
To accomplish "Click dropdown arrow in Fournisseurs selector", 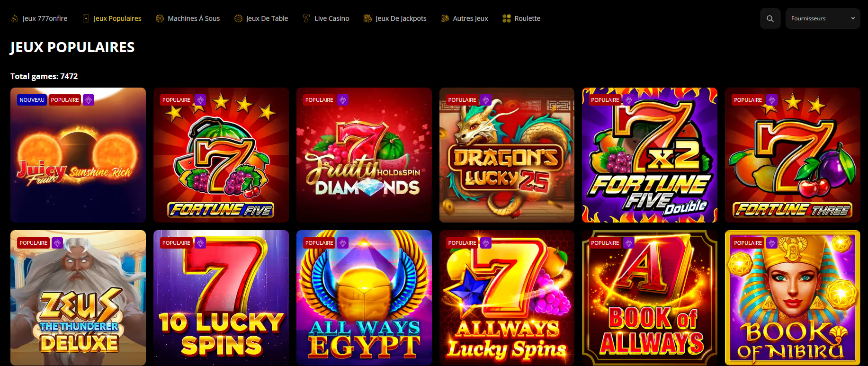I will coord(853,18).
